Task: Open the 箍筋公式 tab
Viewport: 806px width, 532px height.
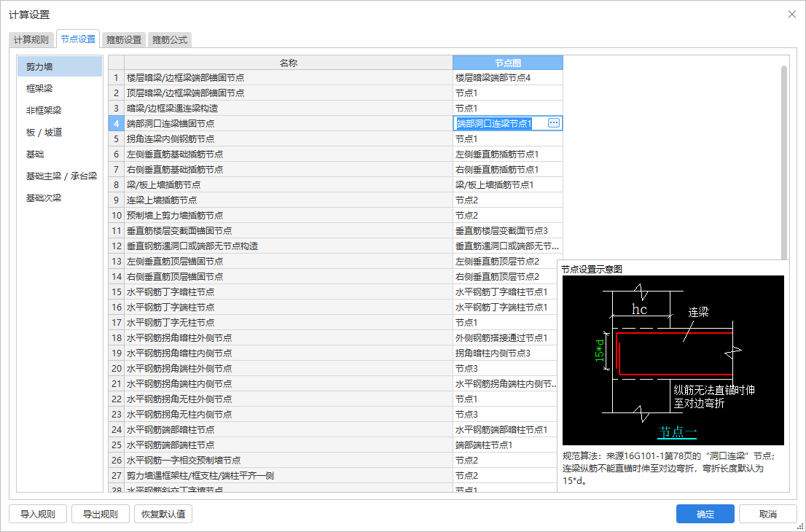Action: (170, 39)
